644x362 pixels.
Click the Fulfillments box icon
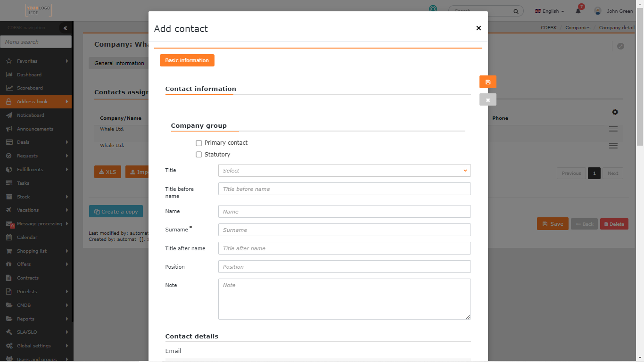pyautogui.click(x=9, y=170)
